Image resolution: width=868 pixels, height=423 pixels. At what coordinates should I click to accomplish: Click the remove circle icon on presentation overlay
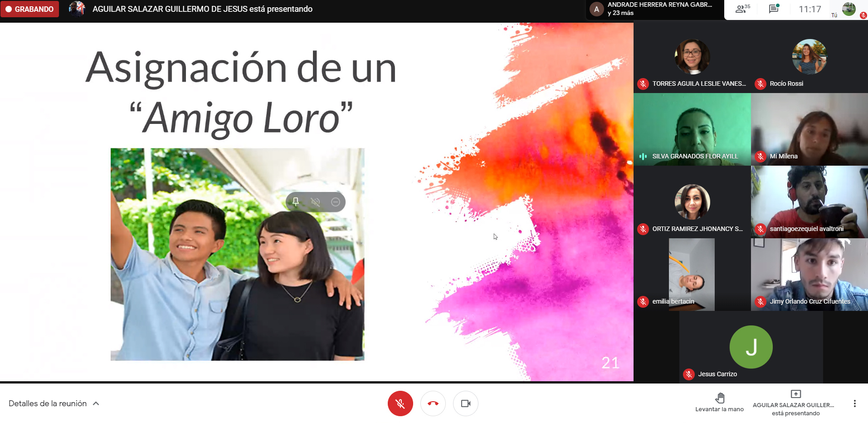[x=336, y=202]
